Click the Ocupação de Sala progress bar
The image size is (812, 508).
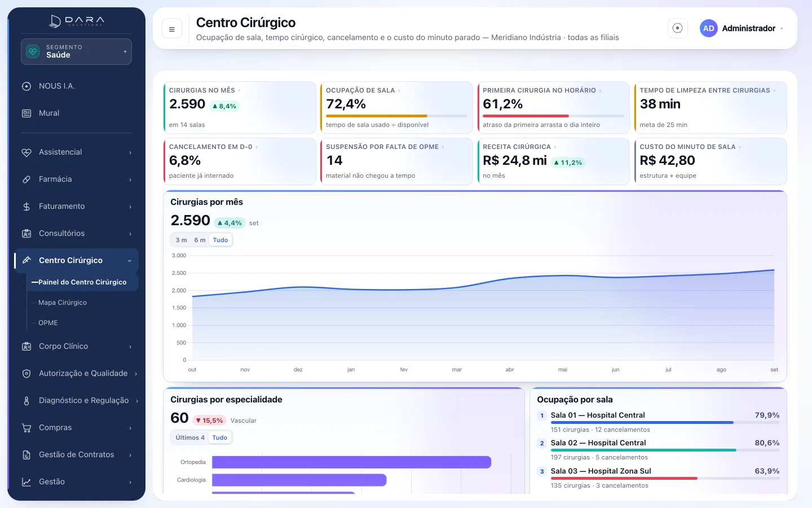[x=396, y=116]
